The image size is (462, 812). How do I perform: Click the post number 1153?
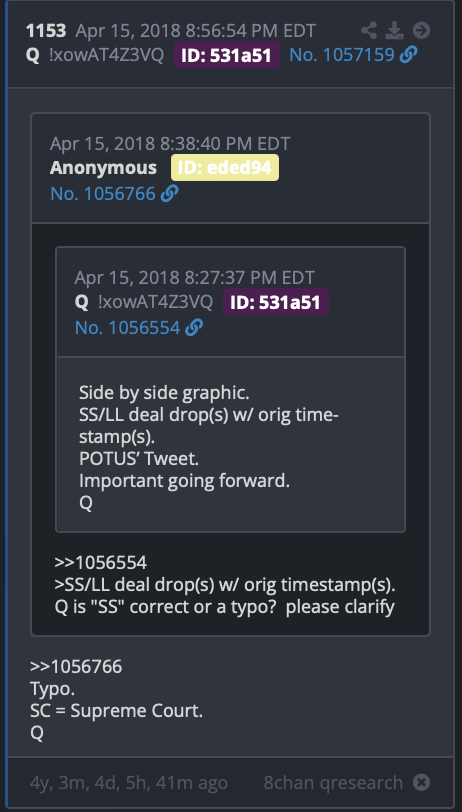pyautogui.click(x=46, y=31)
